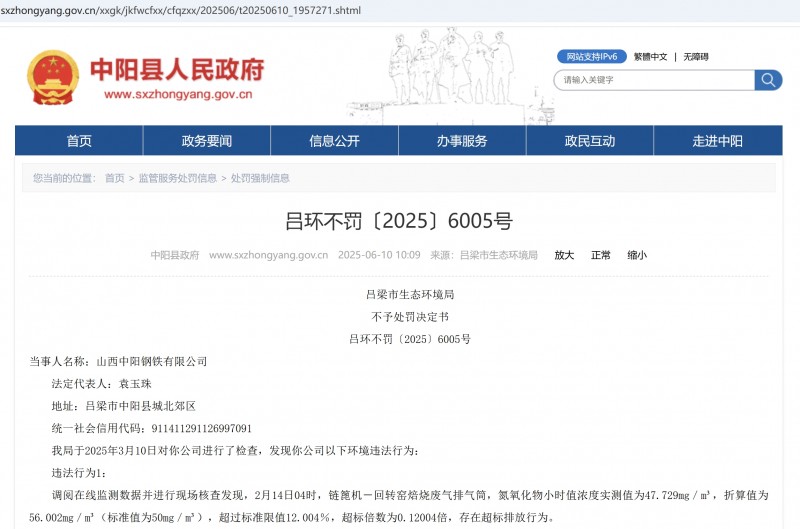Click the magnifier search icon button
Image resolution: width=800 pixels, height=529 pixels.
click(x=768, y=80)
